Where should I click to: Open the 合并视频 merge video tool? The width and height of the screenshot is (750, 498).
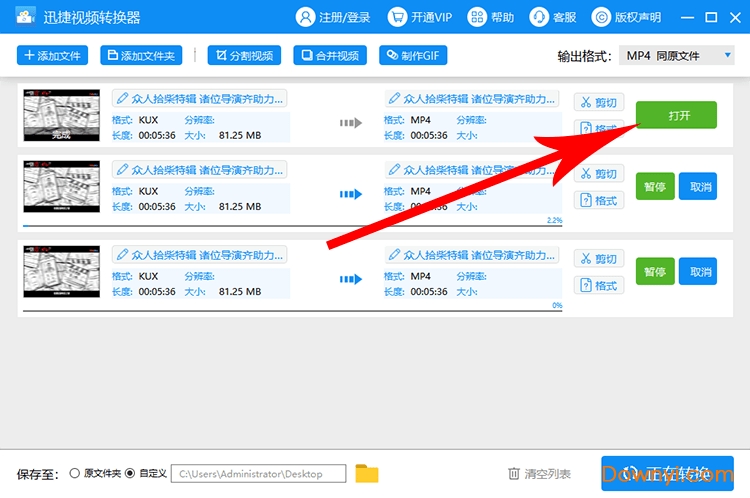point(330,55)
